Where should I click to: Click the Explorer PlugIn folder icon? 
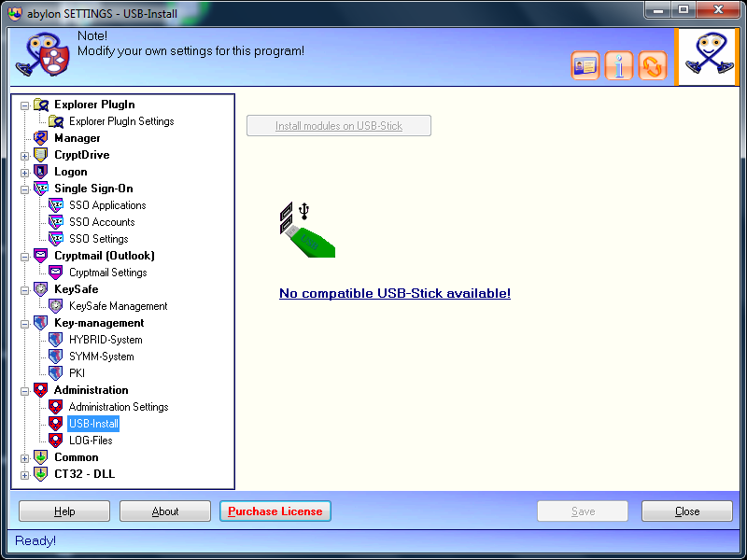point(41,105)
